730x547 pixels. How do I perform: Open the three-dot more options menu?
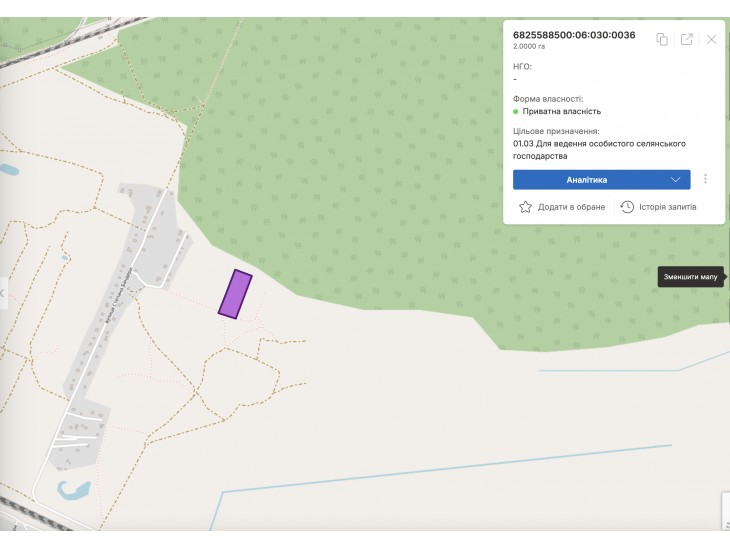click(705, 179)
